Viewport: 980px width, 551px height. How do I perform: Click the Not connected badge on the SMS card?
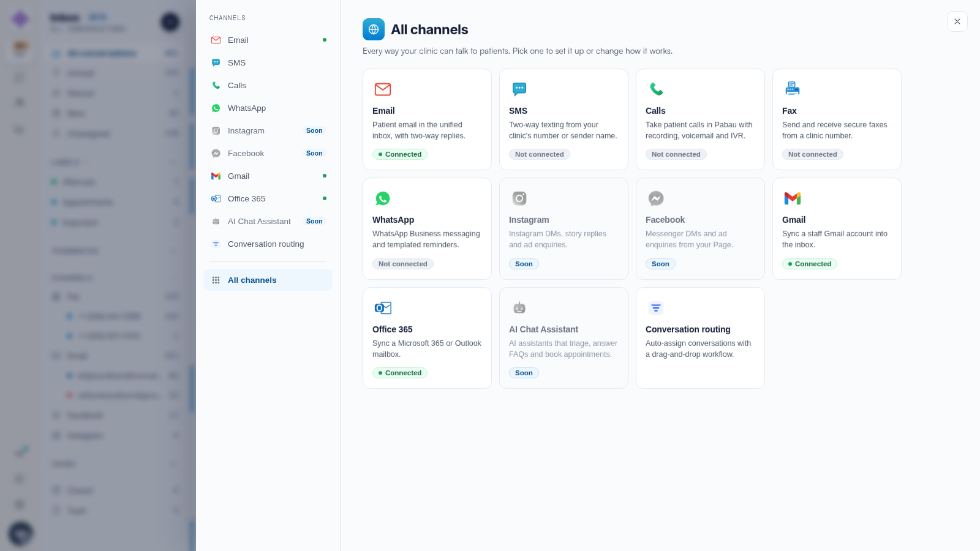540,154
